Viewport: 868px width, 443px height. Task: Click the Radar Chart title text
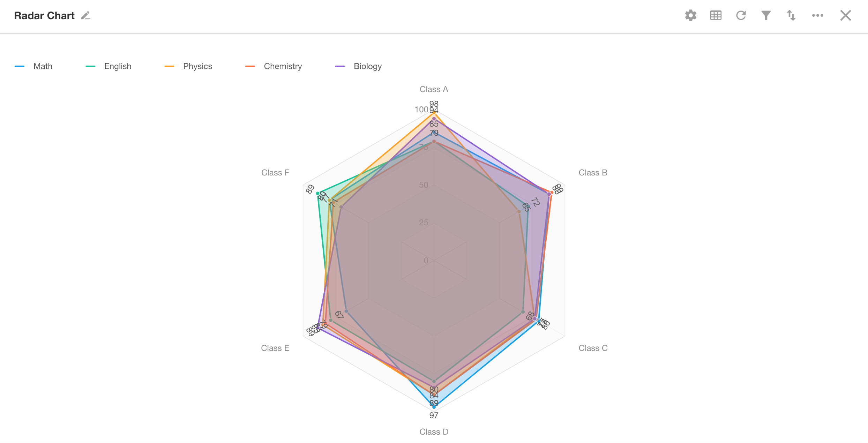click(x=44, y=16)
